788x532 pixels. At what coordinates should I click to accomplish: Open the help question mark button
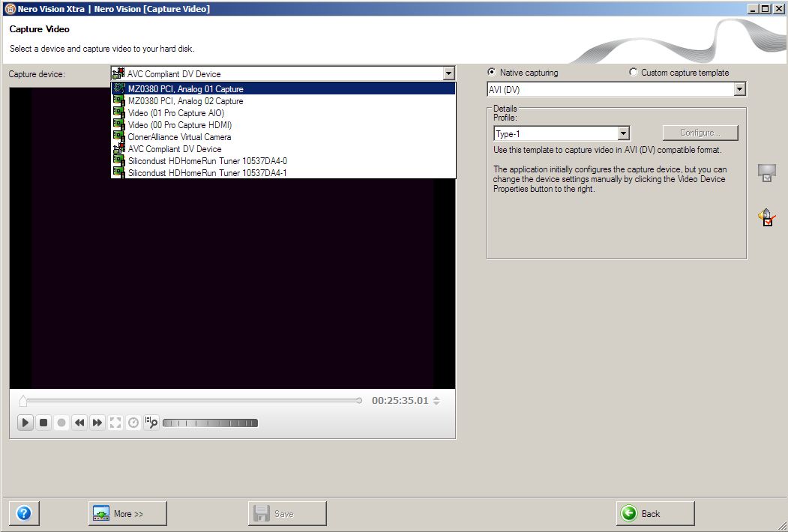pos(24,513)
